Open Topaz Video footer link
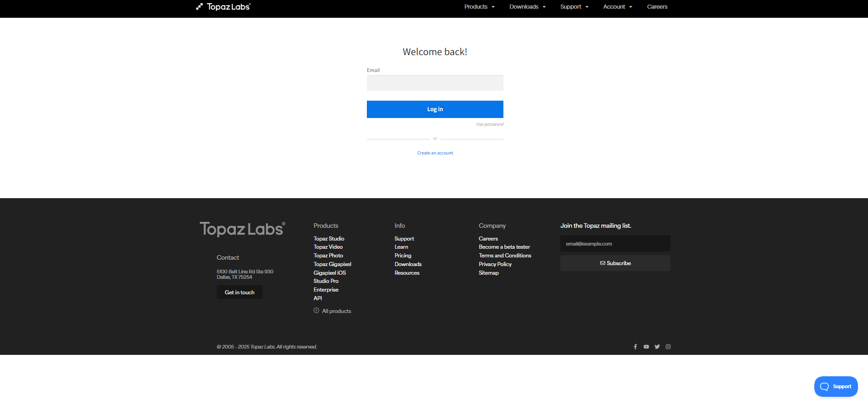Screen dimensions: 868x410 click(x=328, y=247)
